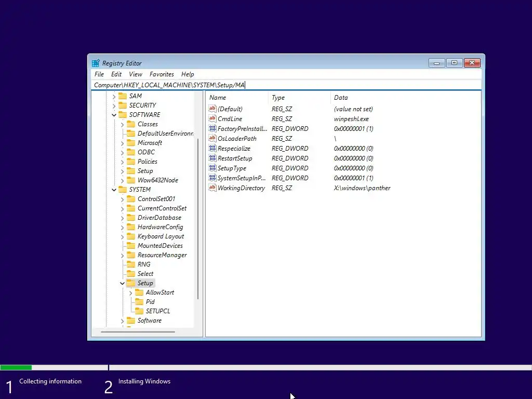Expand the AllowStart key

pos(130,293)
